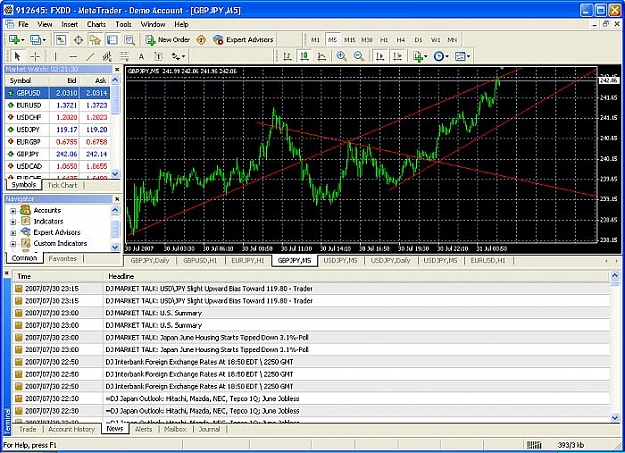Image resolution: width=625 pixels, height=453 pixels.
Task: Close the Market Watch panel
Action: [117, 69]
